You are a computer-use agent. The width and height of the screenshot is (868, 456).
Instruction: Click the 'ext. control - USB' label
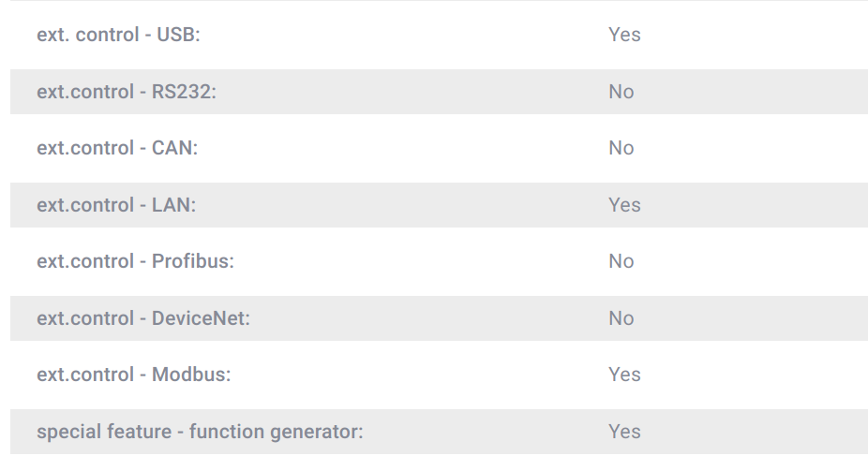(118, 35)
